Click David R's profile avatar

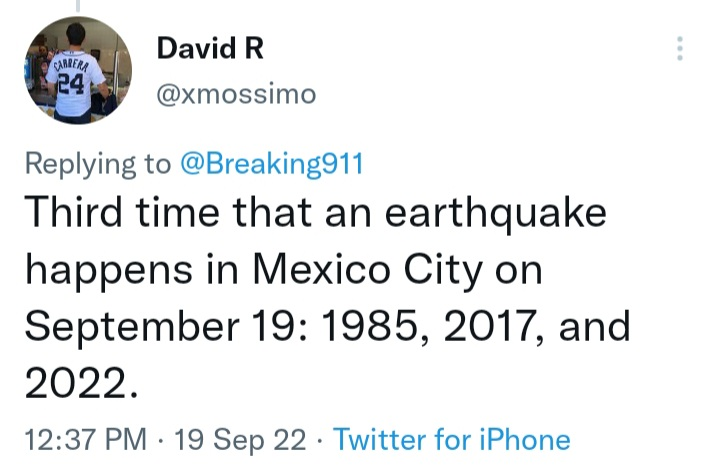(x=79, y=70)
